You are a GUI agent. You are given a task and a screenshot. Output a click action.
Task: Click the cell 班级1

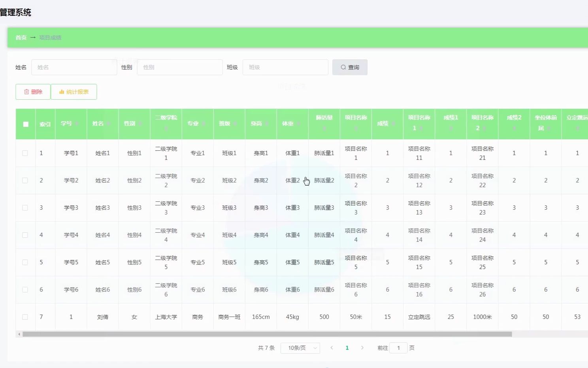point(229,153)
